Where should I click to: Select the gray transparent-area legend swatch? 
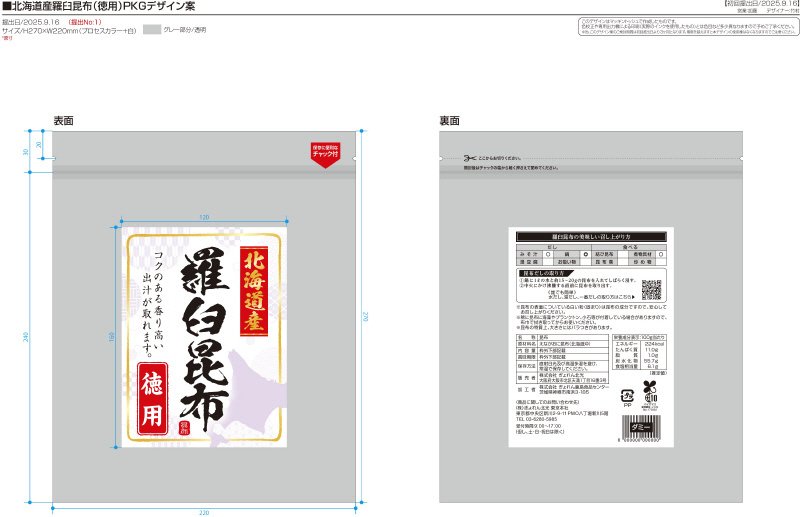pyautogui.click(x=152, y=30)
